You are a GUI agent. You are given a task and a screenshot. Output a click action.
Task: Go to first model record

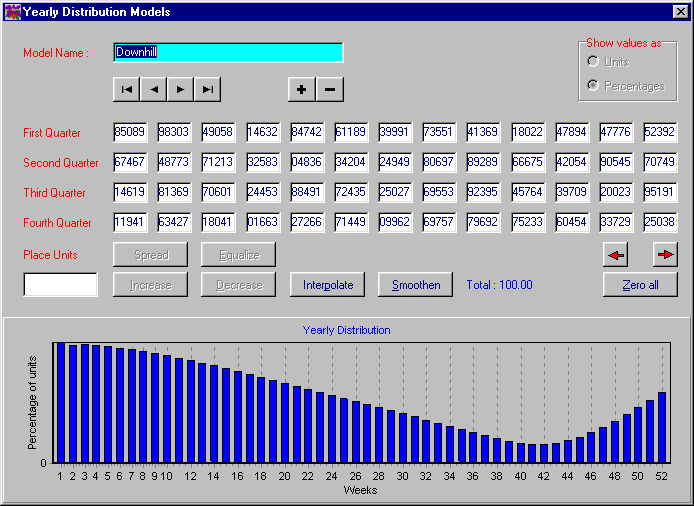[127, 89]
